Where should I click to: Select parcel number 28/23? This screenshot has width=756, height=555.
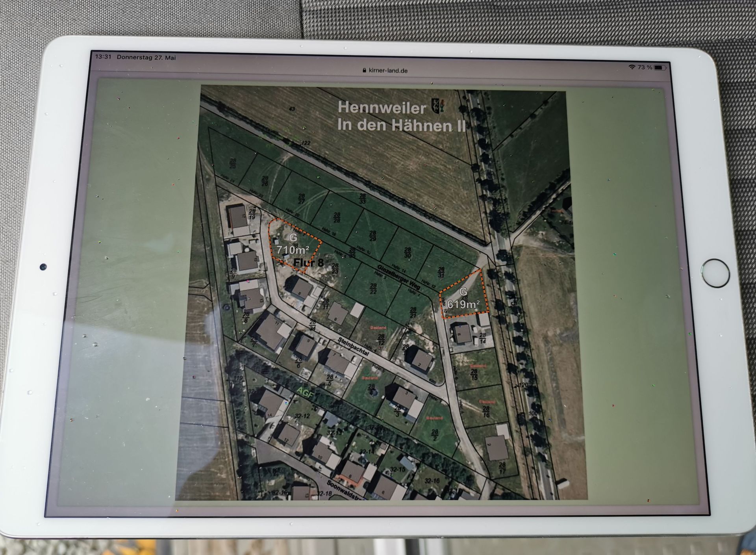[x=335, y=269]
